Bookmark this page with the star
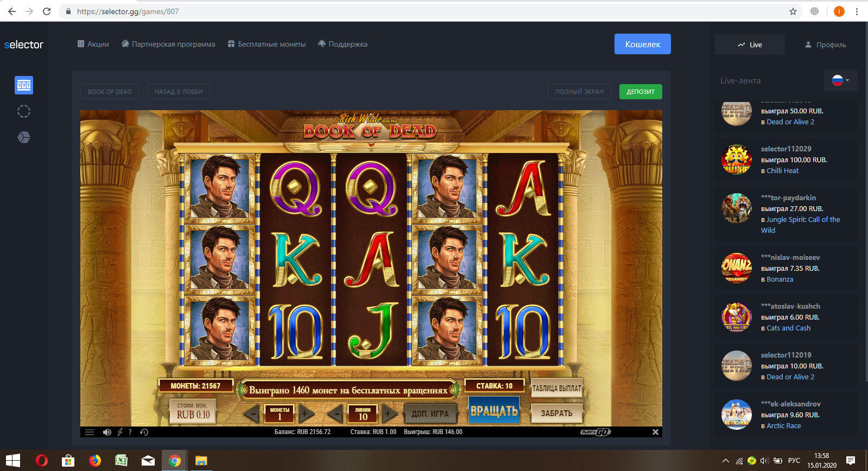 pyautogui.click(x=793, y=11)
